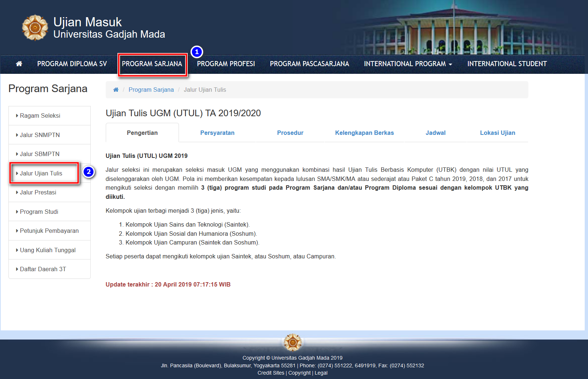Open the Program Diploma SV menu

pyautogui.click(x=72, y=64)
